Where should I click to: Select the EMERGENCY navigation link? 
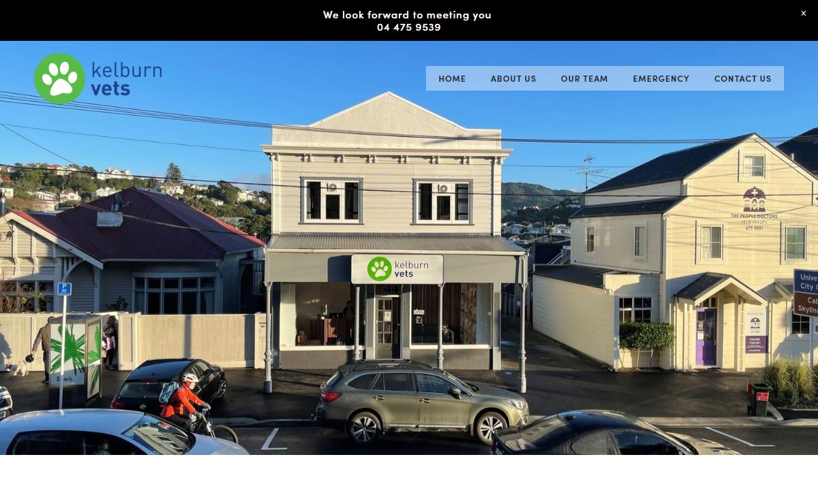click(661, 78)
